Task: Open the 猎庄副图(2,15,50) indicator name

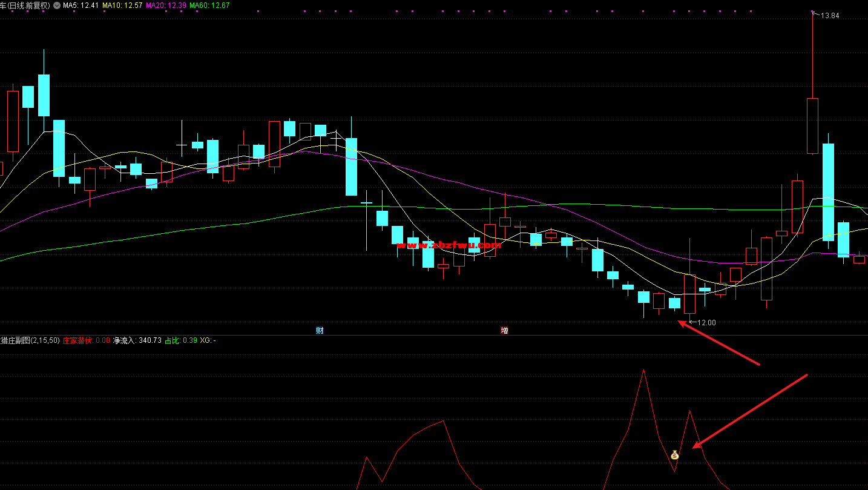Action: (x=30, y=340)
